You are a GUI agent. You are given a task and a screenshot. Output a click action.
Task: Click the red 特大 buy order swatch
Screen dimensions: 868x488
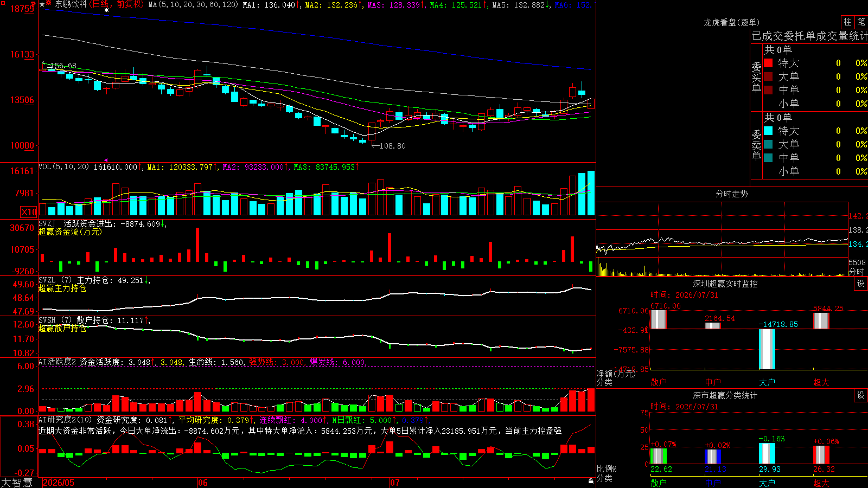(768, 63)
